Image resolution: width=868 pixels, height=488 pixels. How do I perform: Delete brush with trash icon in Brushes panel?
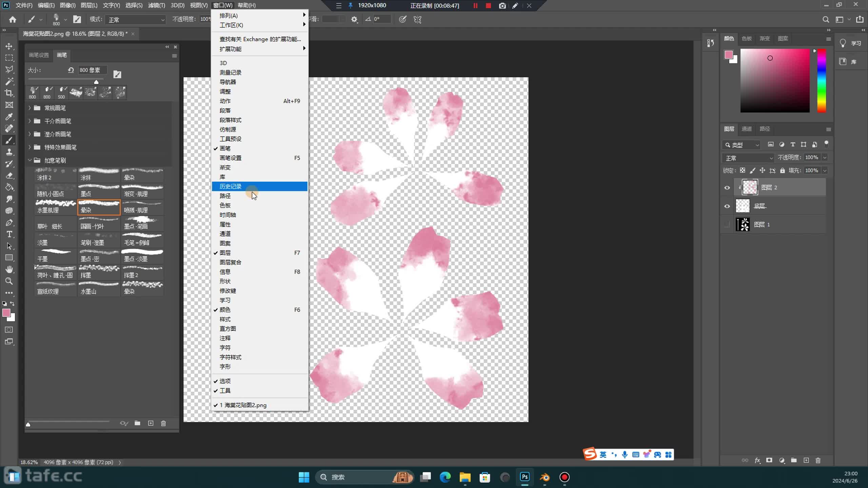[x=163, y=423]
